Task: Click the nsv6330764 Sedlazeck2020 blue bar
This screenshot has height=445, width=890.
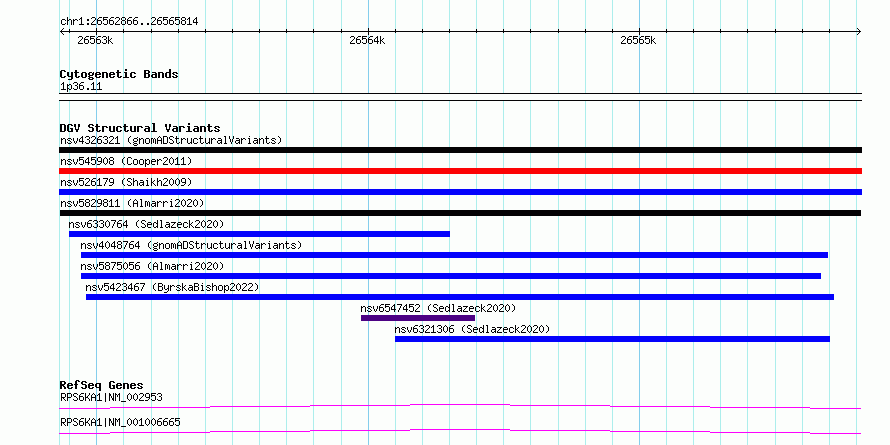Action: click(x=259, y=234)
